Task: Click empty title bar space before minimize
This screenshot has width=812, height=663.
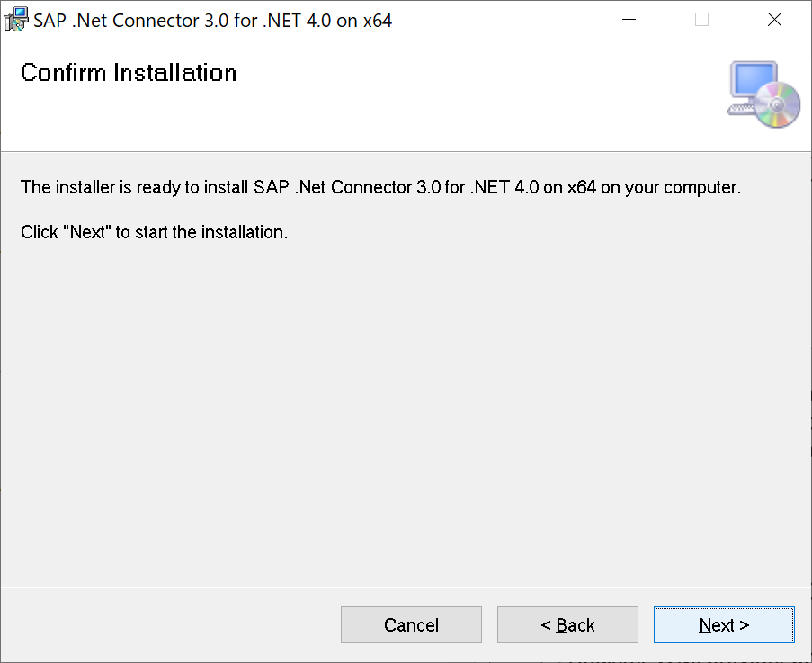Action: click(x=504, y=20)
